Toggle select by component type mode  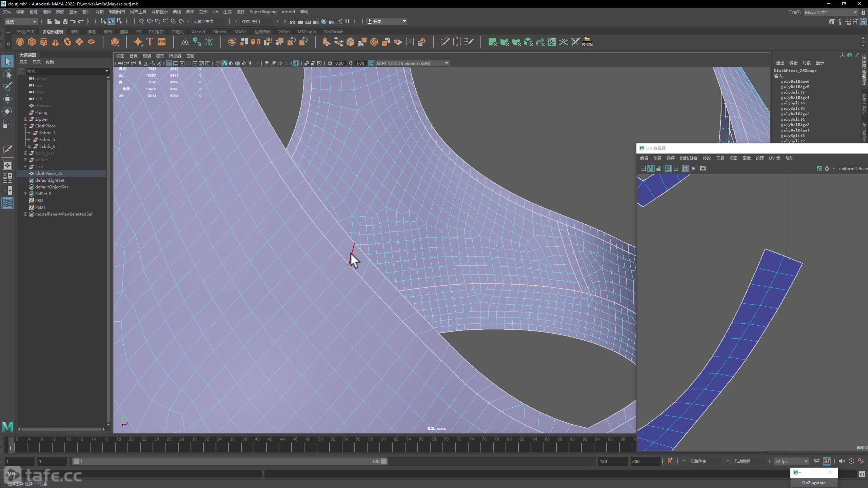(119, 21)
